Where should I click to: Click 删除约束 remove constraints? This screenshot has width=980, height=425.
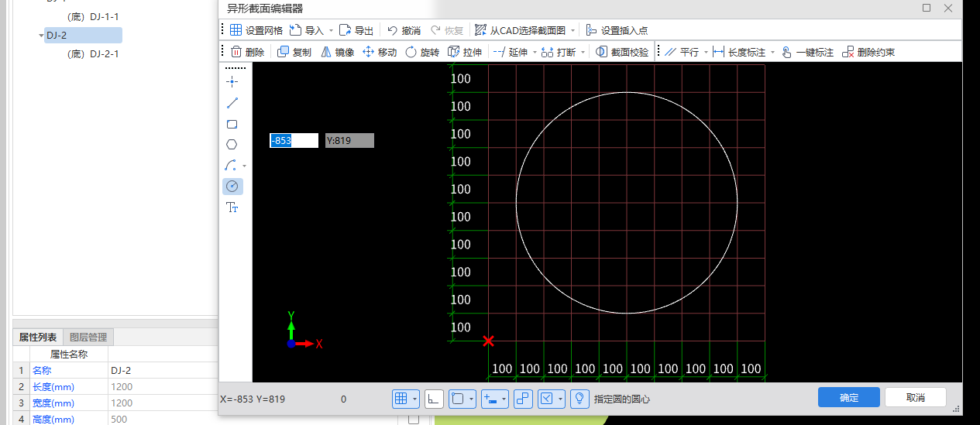pyautogui.click(x=868, y=52)
